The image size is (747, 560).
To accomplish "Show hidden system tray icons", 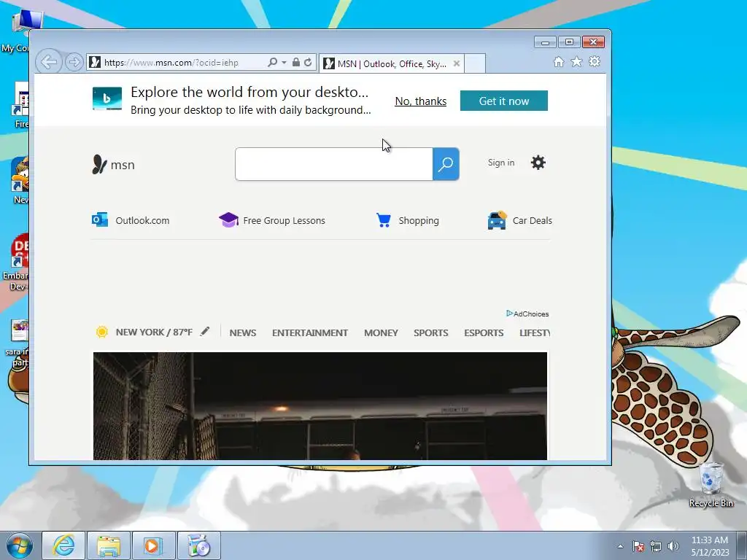I will [x=620, y=546].
